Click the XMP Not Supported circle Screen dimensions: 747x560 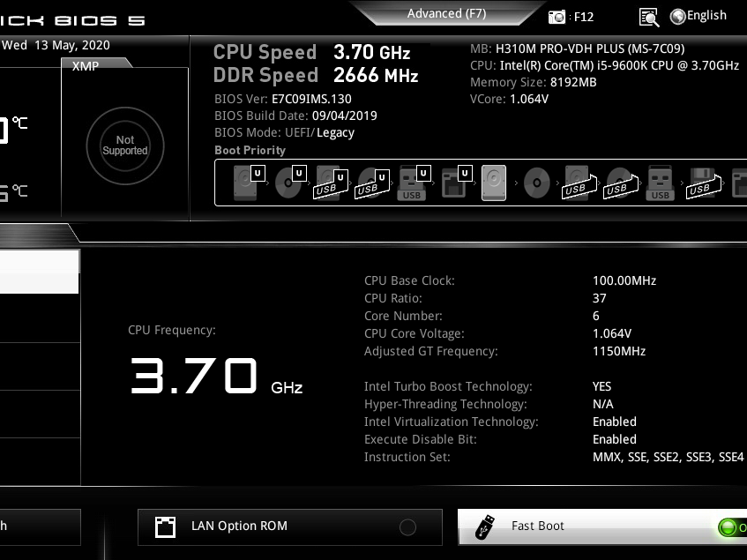(125, 146)
